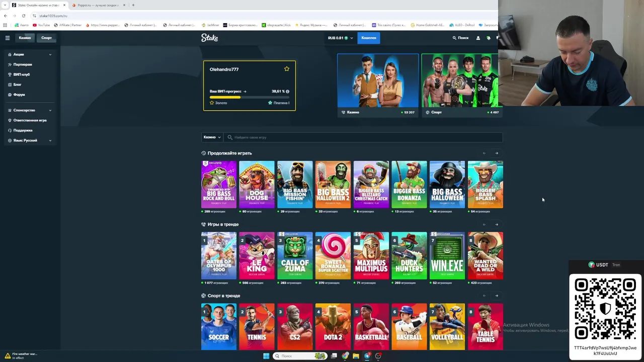Click the Windows taskbar search box
This screenshot has height=362, width=644.
click(x=299, y=356)
